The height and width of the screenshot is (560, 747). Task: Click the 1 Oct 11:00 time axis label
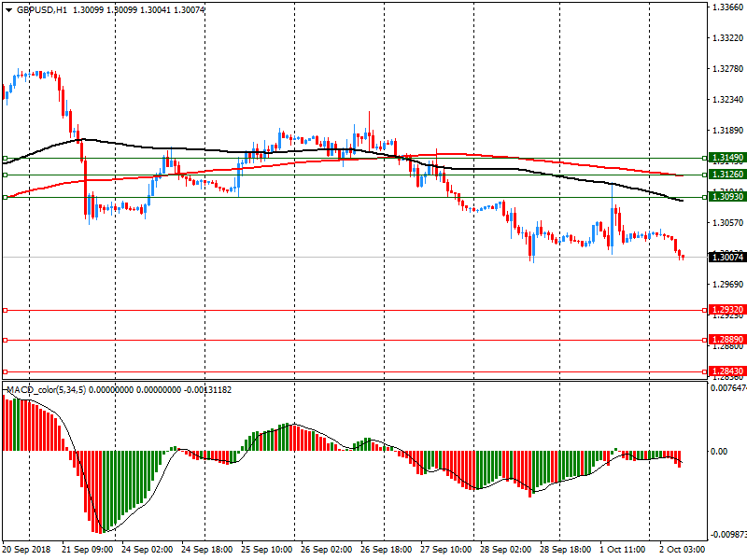tap(624, 551)
